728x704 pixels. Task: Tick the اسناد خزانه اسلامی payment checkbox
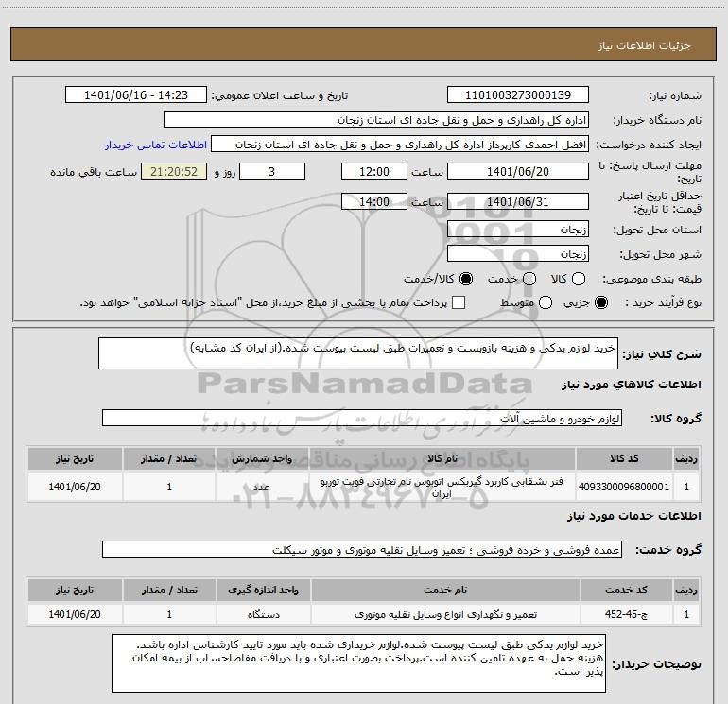pyautogui.click(x=459, y=303)
